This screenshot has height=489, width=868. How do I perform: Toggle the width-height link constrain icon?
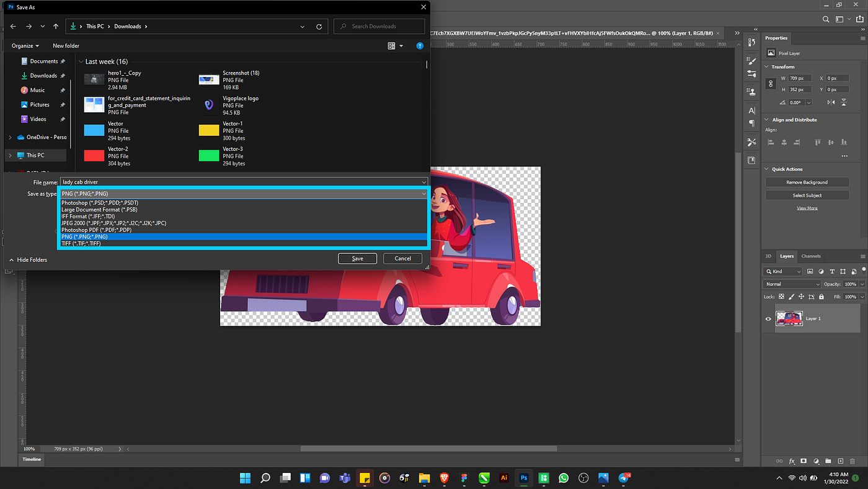771,83
